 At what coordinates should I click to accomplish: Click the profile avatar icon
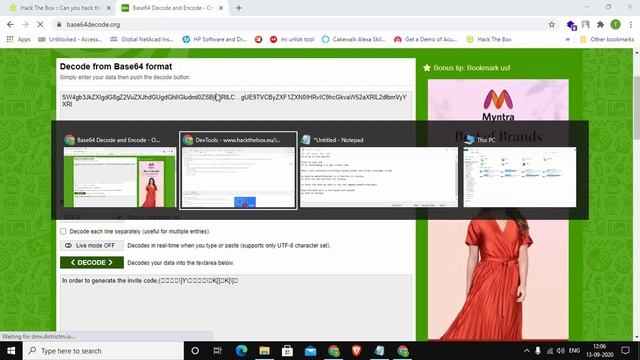616,24
